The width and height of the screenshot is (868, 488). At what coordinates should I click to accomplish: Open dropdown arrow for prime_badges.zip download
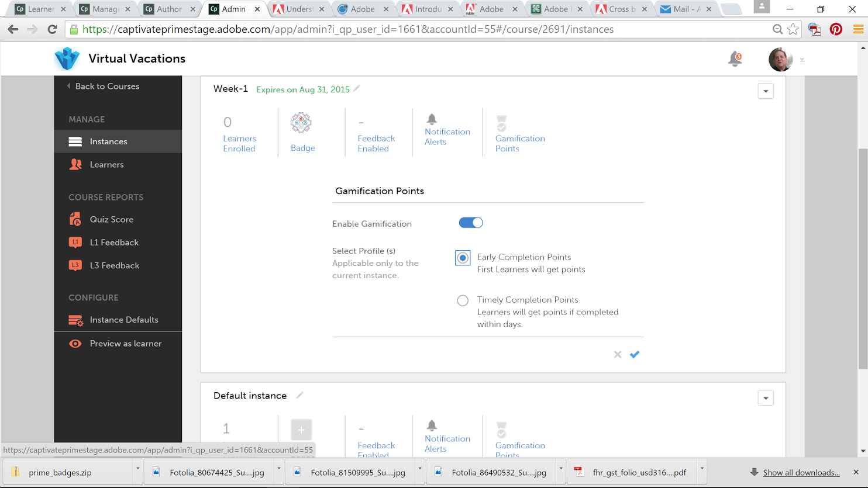coord(138,469)
